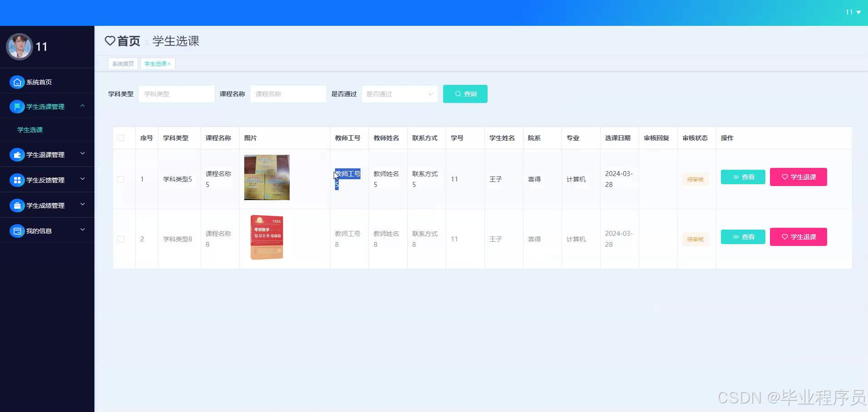This screenshot has width=868, height=412.
Task: Click 查看 for the 课程名称8 row
Action: pyautogui.click(x=743, y=237)
